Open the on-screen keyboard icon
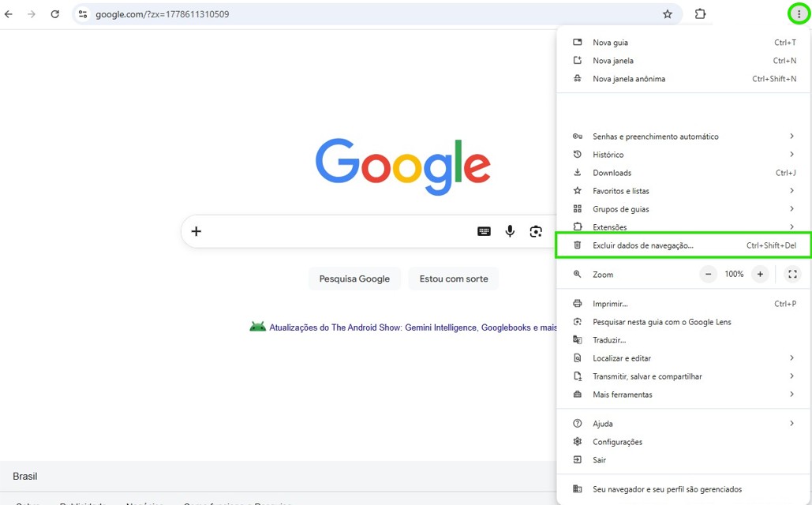The height and width of the screenshot is (505, 812). pyautogui.click(x=484, y=231)
